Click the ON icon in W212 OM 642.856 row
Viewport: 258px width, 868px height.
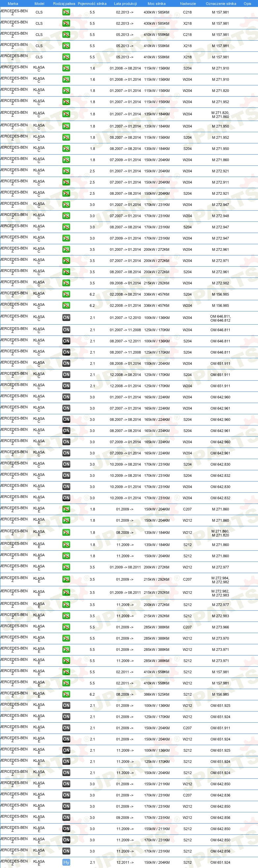pos(66,818)
